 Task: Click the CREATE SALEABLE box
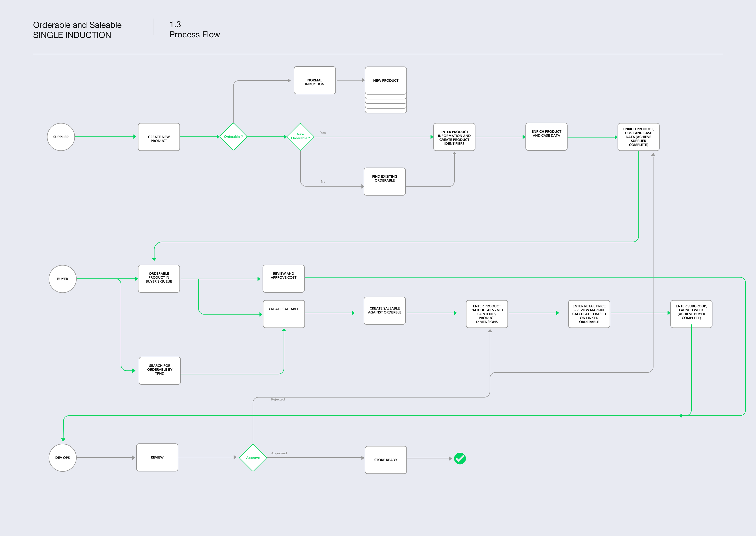pos(284,314)
